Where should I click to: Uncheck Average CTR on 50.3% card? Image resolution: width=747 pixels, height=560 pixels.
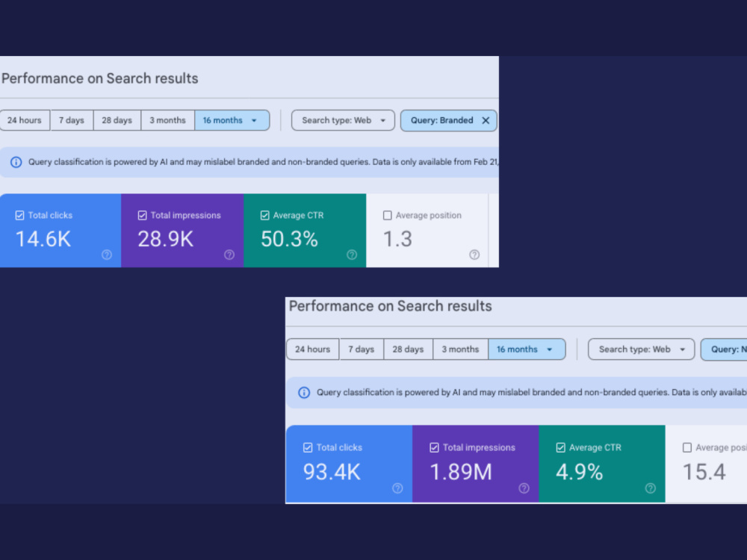(x=265, y=215)
